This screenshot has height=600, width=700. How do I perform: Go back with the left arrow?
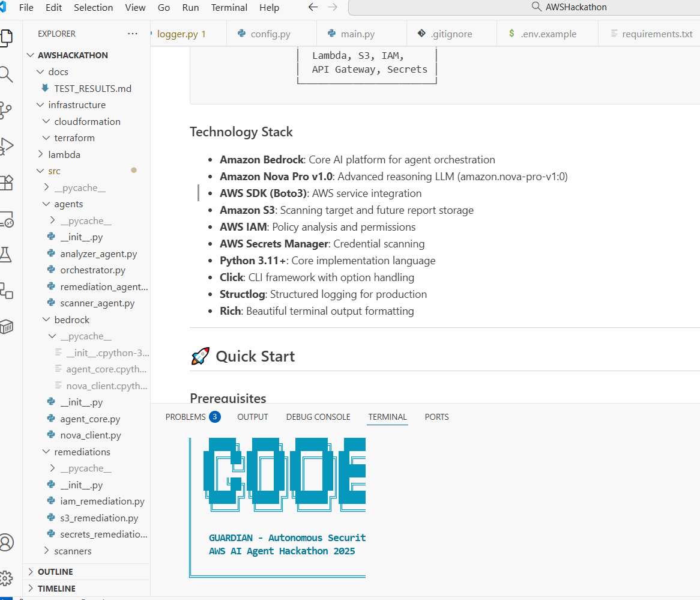coord(313,7)
